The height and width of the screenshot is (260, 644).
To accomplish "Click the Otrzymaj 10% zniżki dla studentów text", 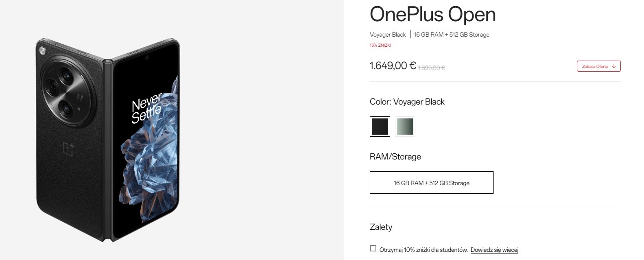I will coord(424,250).
